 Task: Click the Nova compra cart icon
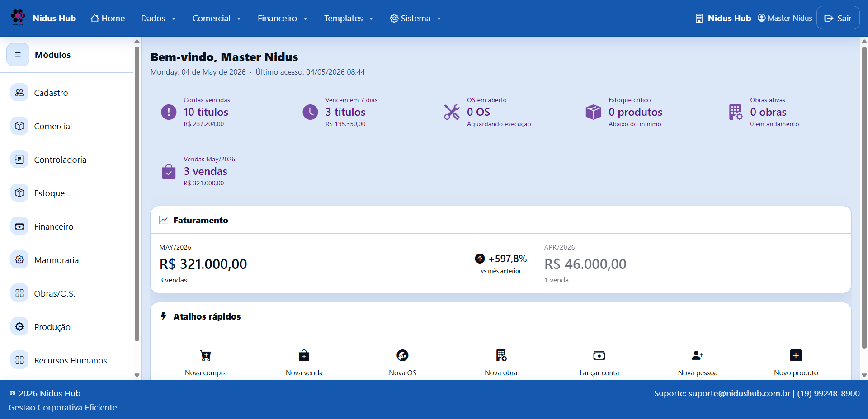click(x=206, y=356)
